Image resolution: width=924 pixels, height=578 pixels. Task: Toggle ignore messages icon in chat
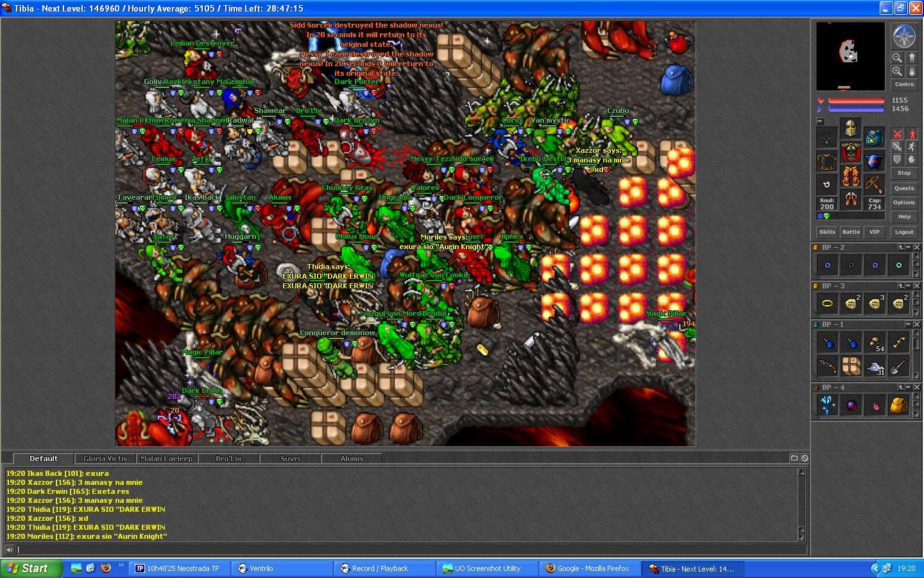(x=805, y=458)
